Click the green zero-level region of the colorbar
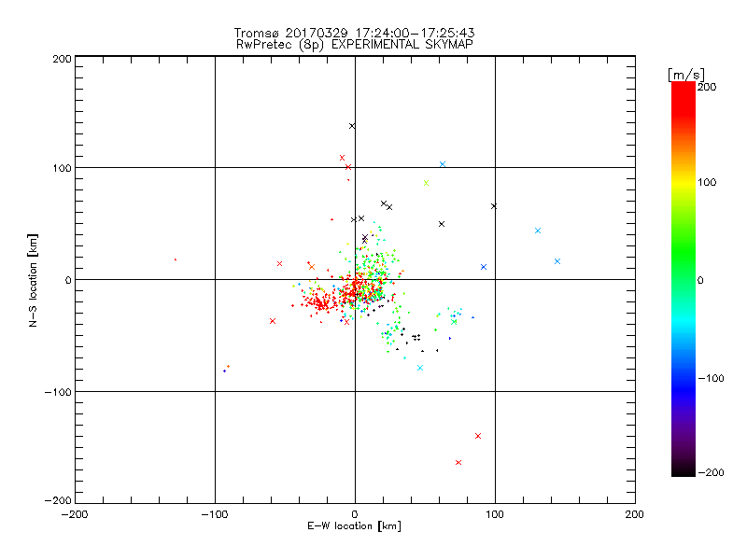747x560 pixels. (684, 280)
